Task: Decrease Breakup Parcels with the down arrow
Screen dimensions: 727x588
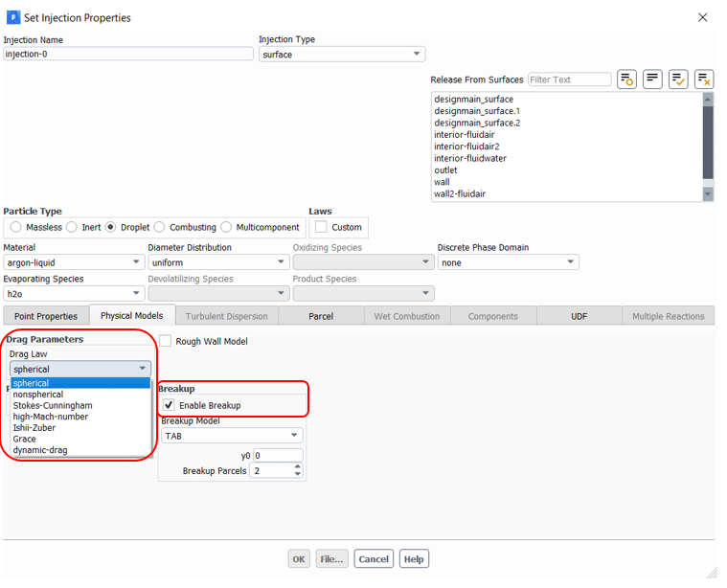Action: click(298, 475)
